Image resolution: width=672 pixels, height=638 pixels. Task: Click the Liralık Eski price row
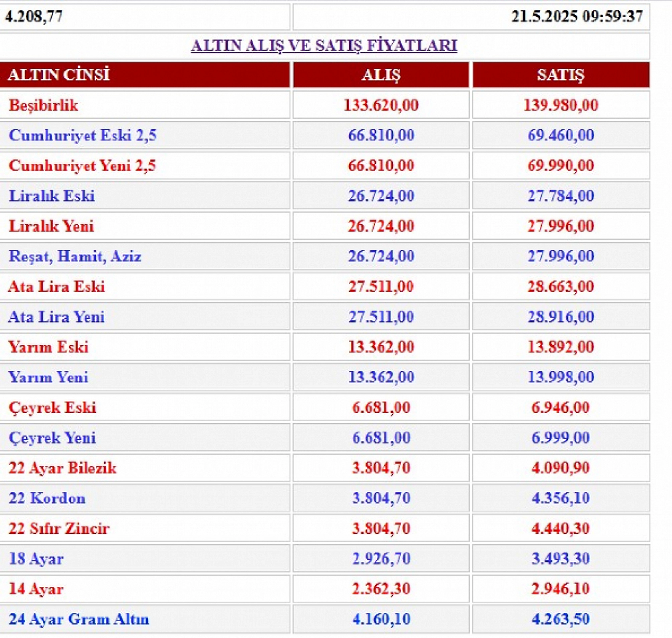pyautogui.click(x=52, y=196)
